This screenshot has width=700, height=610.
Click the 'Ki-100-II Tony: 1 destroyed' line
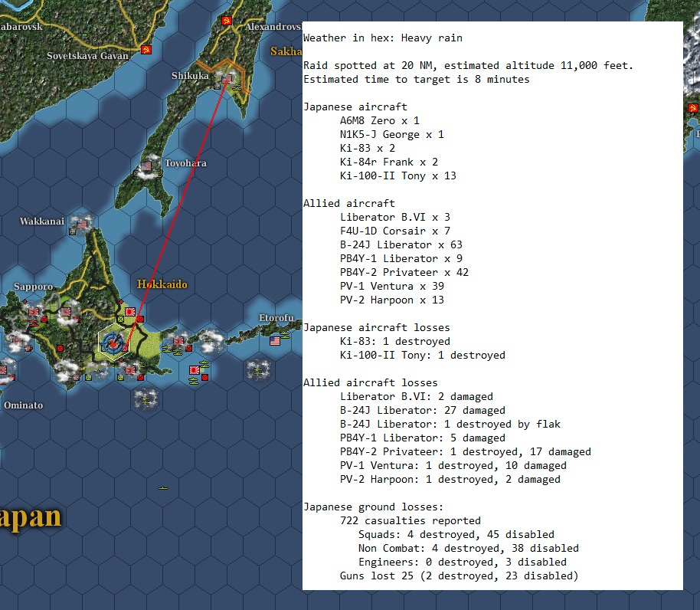click(x=423, y=356)
